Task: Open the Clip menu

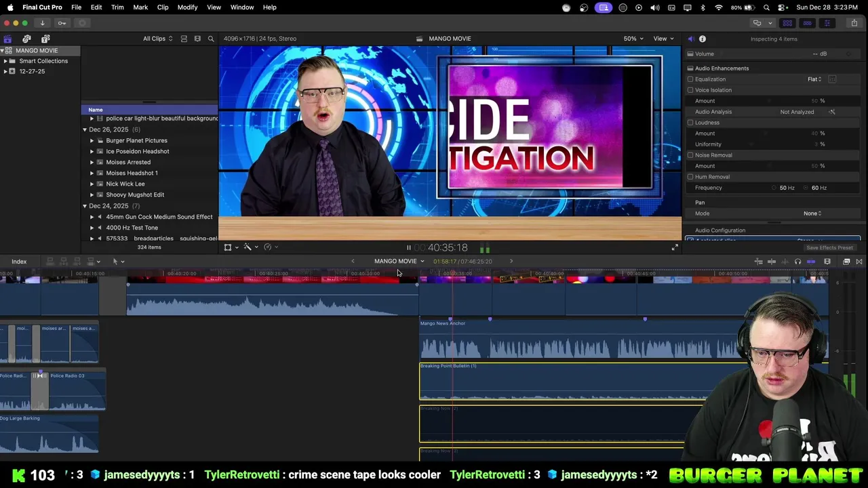Action: coord(163,7)
